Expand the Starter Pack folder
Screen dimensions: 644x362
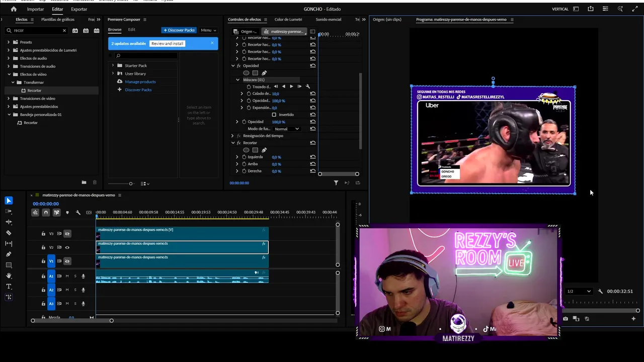pyautogui.click(x=113, y=65)
